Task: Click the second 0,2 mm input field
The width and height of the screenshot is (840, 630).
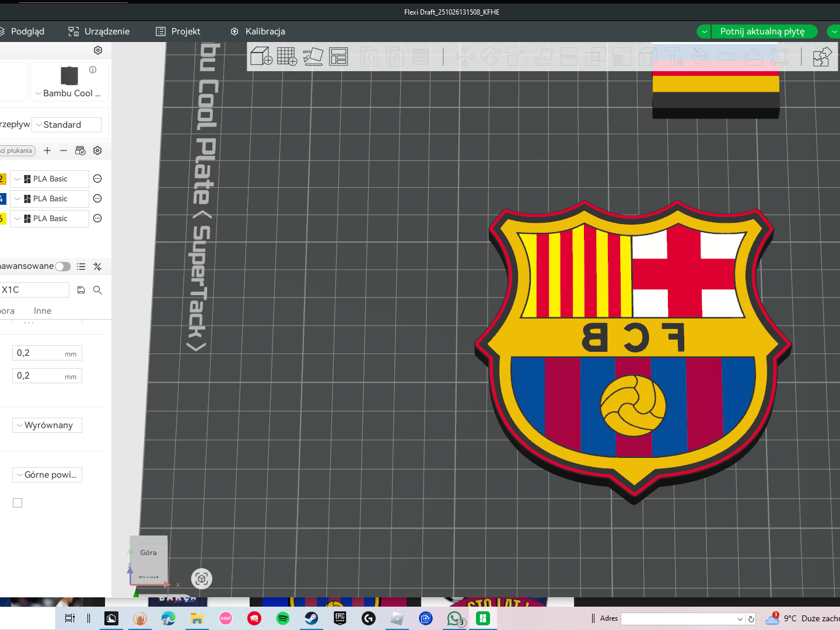Action: [47, 376]
